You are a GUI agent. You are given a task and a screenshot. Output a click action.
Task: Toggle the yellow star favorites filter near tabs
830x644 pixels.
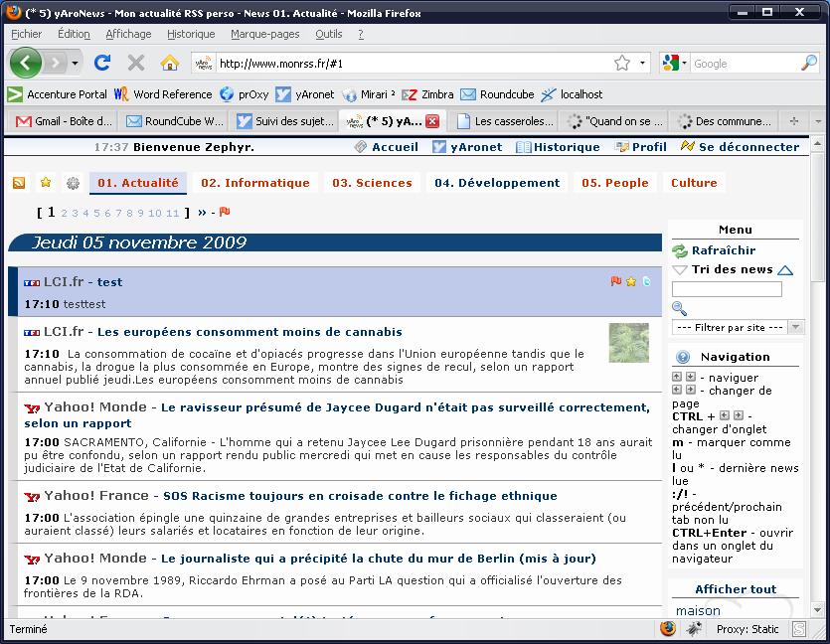(x=46, y=183)
